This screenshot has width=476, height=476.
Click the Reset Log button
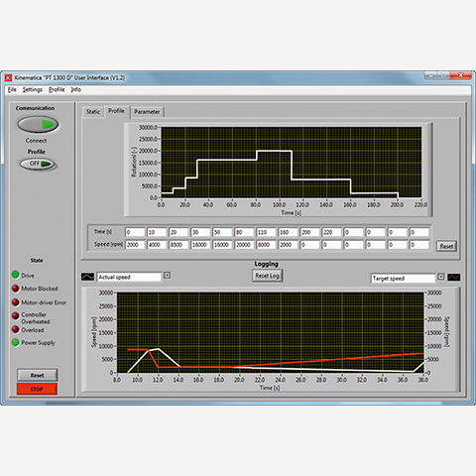point(267,276)
